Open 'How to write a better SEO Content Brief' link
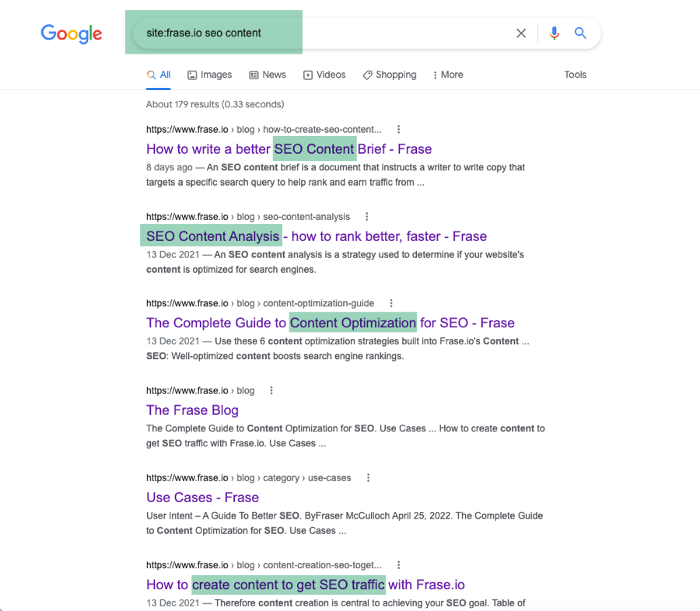 coord(289,149)
